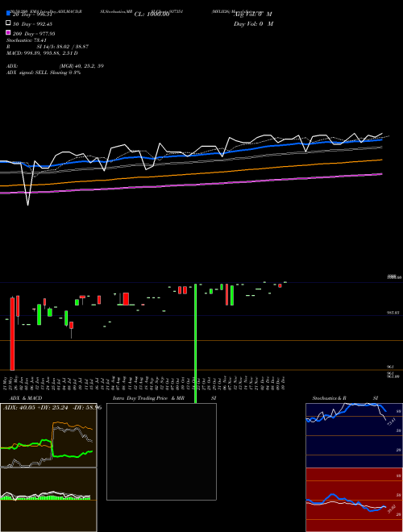
Task: Click the magenta 200 Day legend swatch
Action: tap(9, 32)
